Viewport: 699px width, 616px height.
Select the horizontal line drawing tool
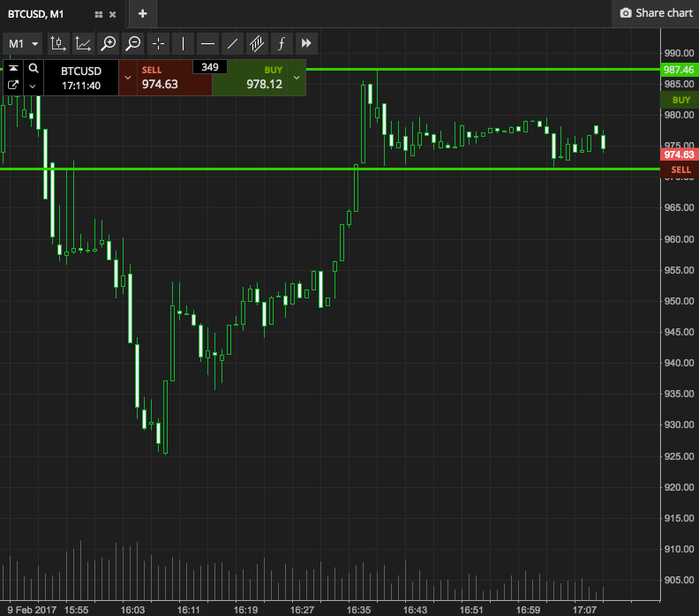pyautogui.click(x=207, y=43)
